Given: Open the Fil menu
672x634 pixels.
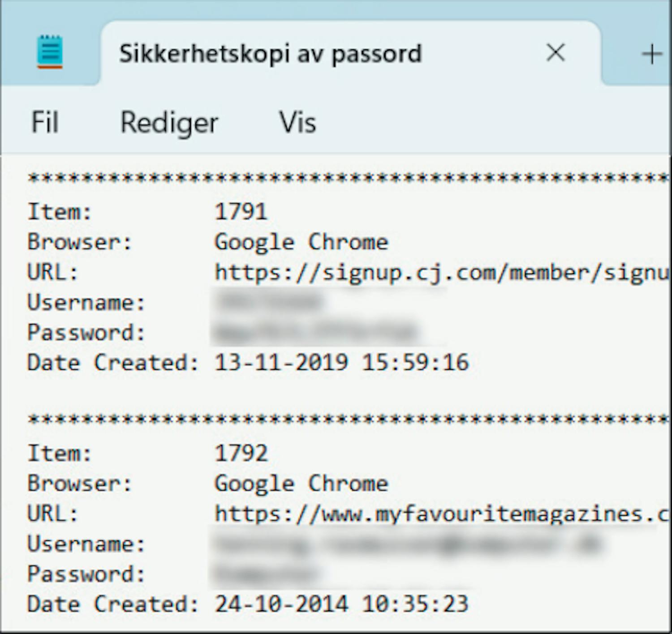Looking at the screenshot, I should [45, 122].
